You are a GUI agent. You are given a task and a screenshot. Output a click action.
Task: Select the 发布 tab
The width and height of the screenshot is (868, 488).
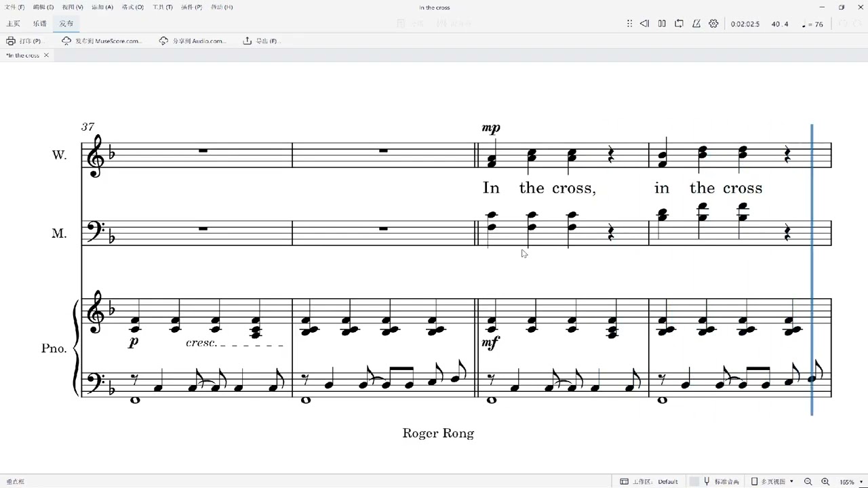pos(66,24)
